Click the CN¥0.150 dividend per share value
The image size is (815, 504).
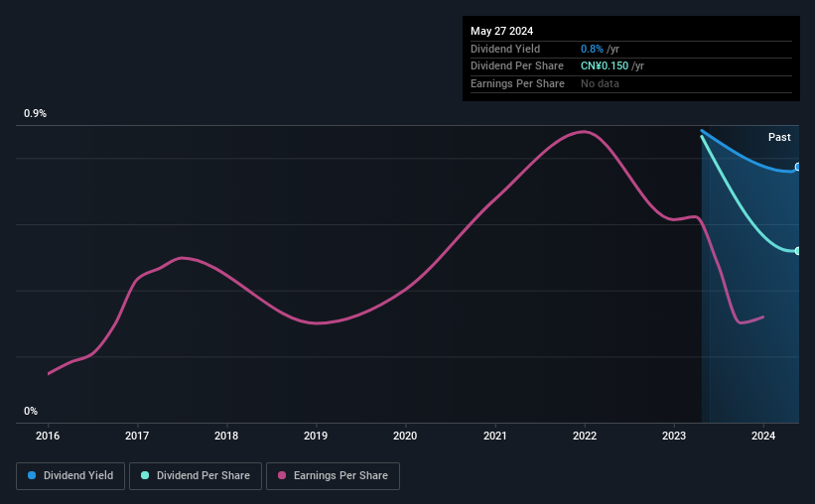click(x=605, y=66)
